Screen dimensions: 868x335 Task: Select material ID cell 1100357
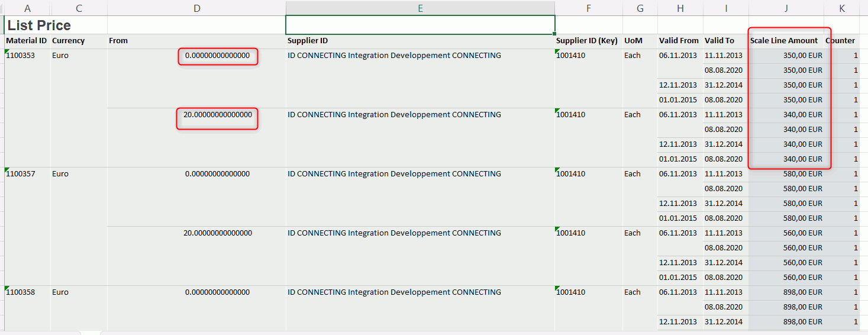[21, 174]
